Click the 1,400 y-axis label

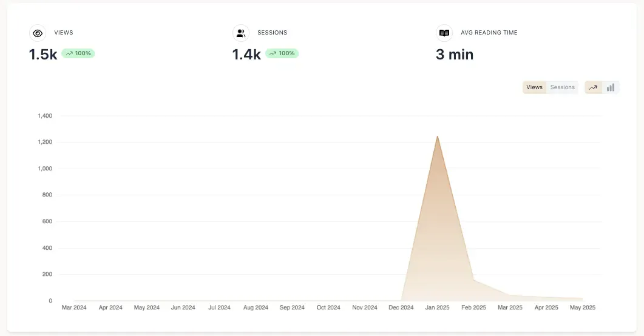click(x=45, y=116)
